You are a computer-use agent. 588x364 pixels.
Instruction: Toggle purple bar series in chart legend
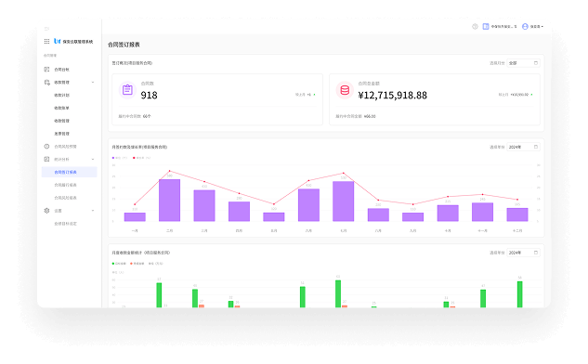(120, 158)
